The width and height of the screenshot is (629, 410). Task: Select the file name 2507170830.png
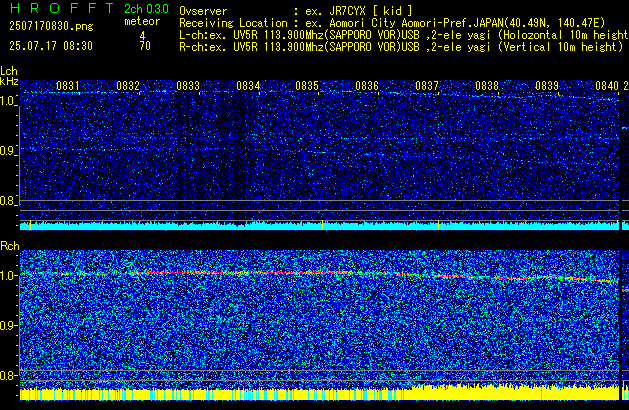(x=51, y=26)
